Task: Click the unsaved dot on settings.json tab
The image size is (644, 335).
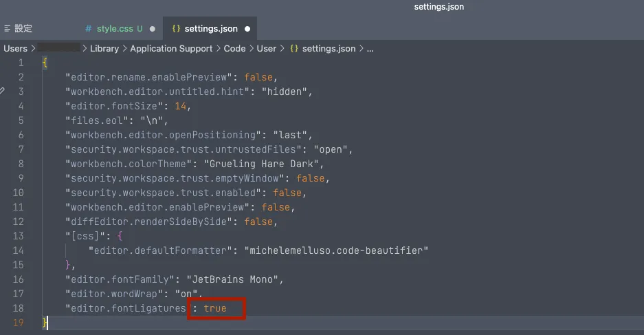Action: [247, 29]
